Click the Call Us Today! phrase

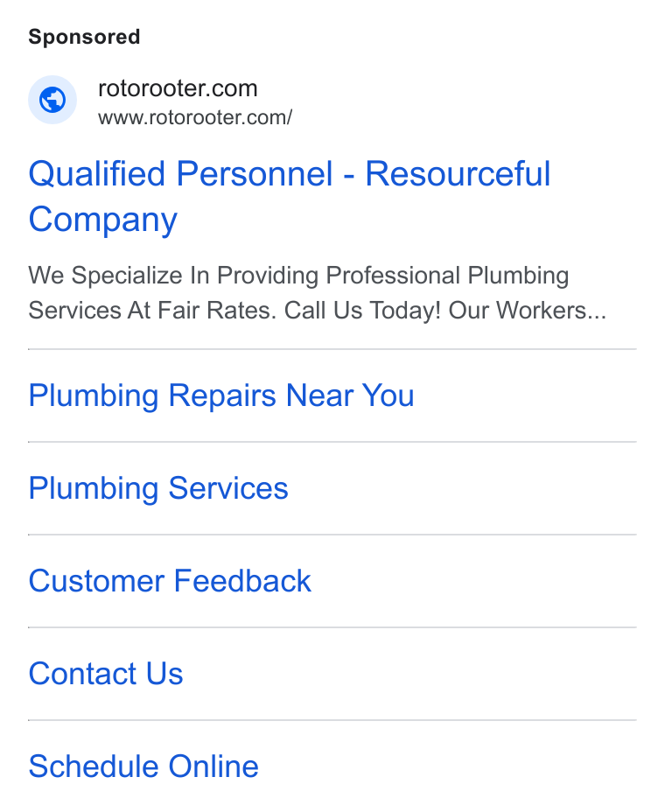point(362,311)
